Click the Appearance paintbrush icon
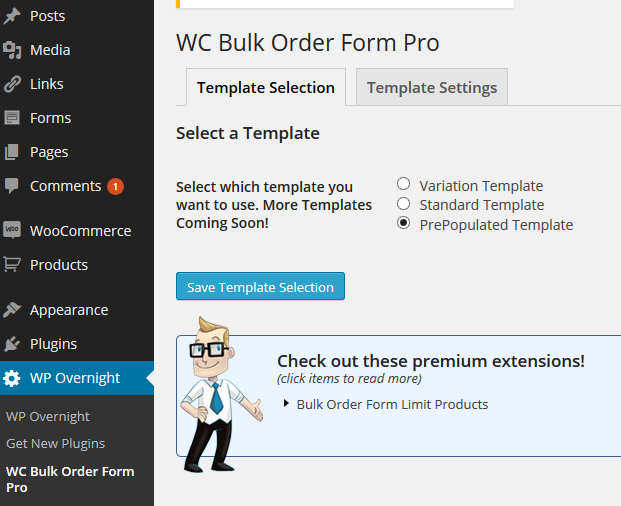Viewport: 621px width, 506px height. tap(11, 310)
